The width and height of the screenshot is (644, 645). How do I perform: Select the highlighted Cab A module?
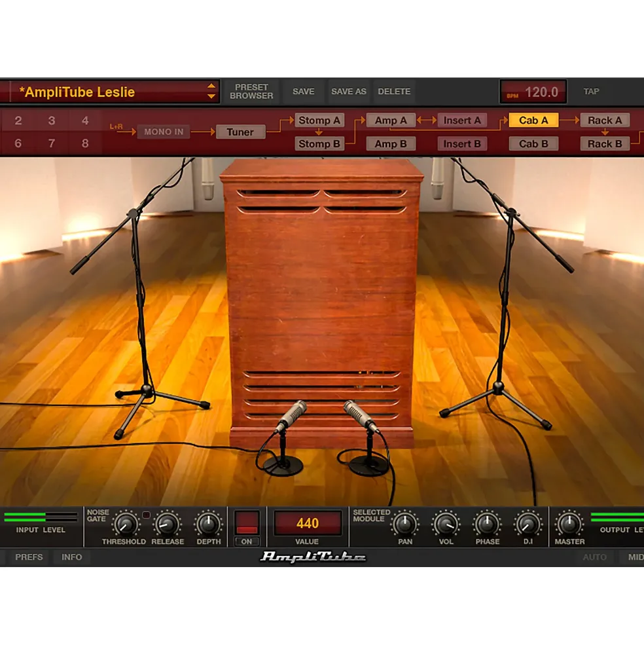tap(533, 120)
